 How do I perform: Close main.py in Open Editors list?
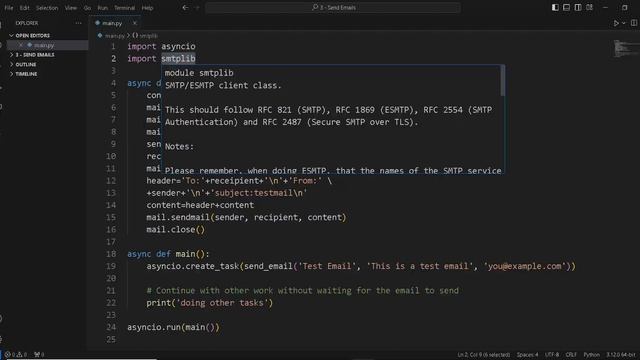[21, 45]
